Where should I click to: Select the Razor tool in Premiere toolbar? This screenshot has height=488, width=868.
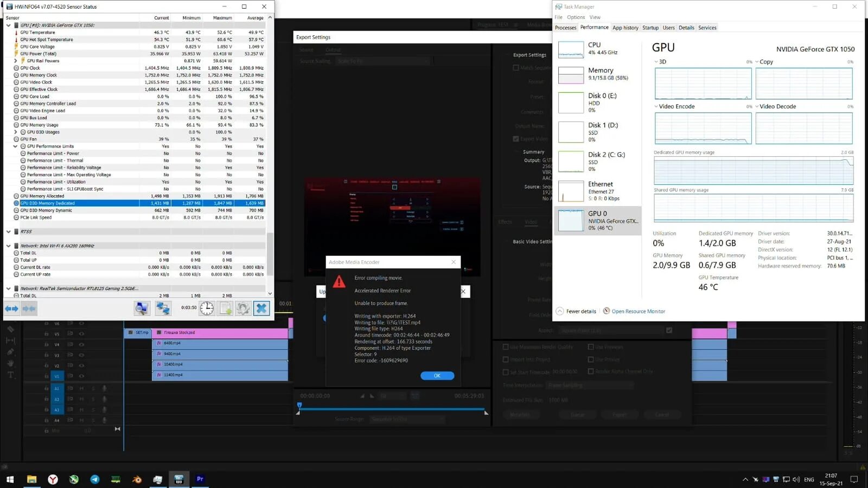click(x=10, y=329)
